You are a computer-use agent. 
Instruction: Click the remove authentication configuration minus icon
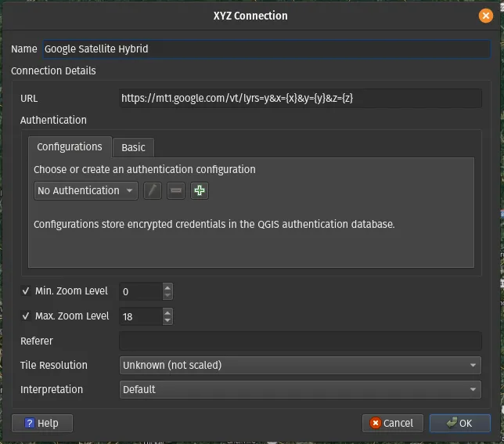[x=176, y=190]
